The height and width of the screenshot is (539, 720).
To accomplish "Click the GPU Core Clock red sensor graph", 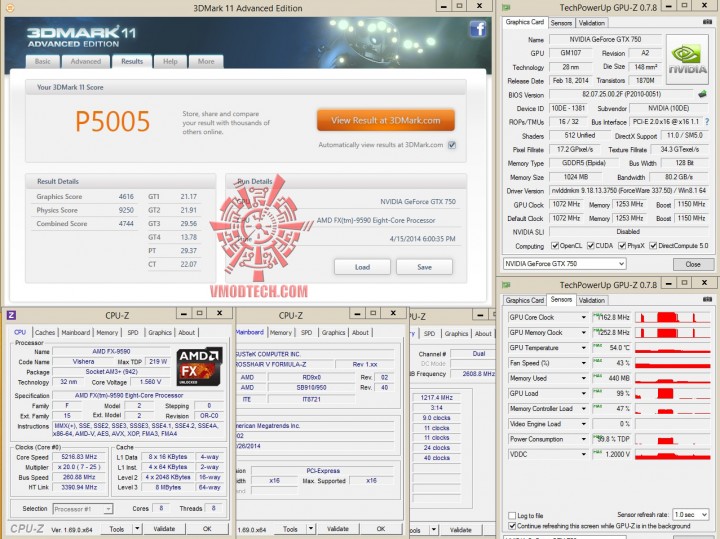I will click(x=673, y=317).
